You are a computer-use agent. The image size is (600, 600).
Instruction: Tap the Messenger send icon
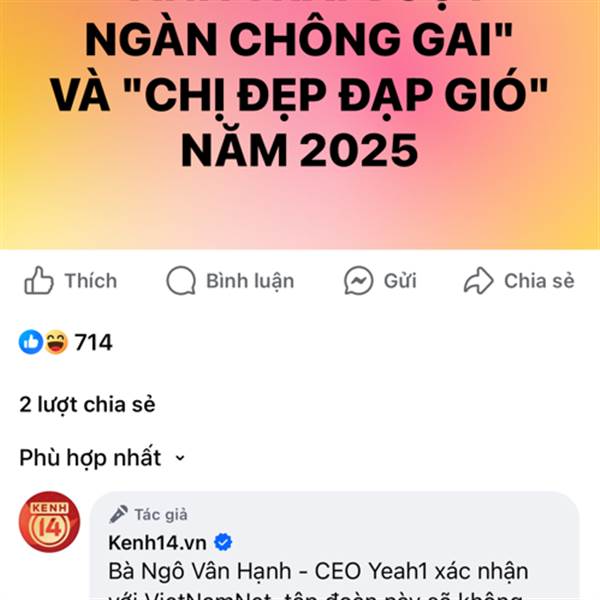coord(358,280)
